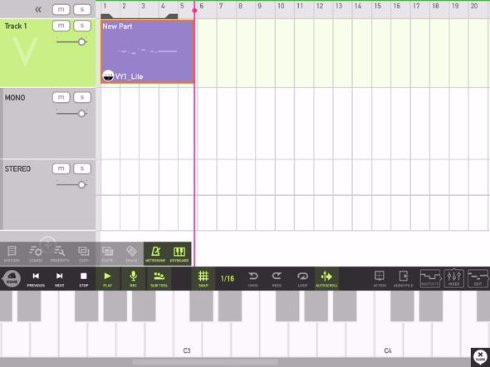The width and height of the screenshot is (490, 367).
Task: Click the VY1_Lite singer icon
Action: point(108,76)
